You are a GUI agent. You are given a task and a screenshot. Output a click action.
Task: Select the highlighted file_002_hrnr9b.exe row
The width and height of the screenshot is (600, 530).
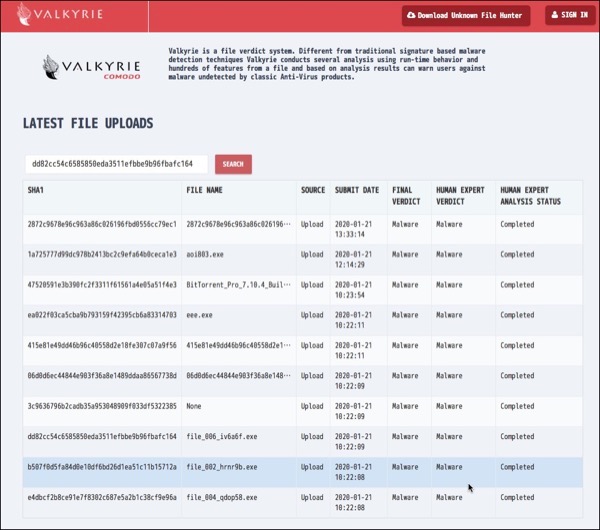tap(222, 467)
